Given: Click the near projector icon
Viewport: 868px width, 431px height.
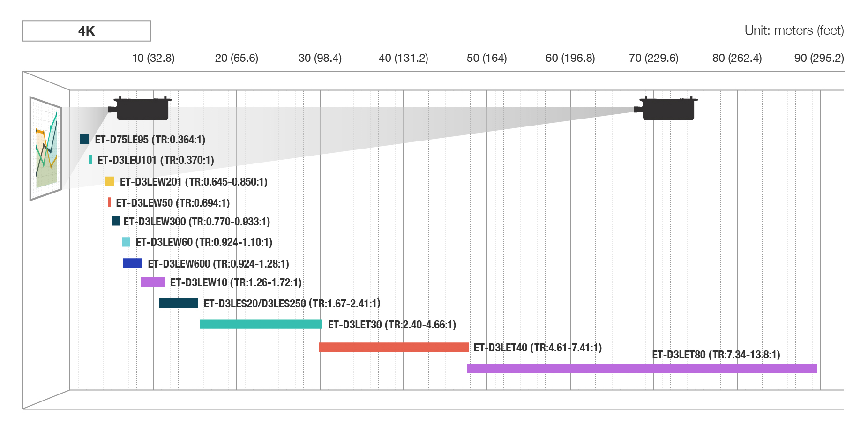Looking at the screenshot, I should [x=140, y=109].
